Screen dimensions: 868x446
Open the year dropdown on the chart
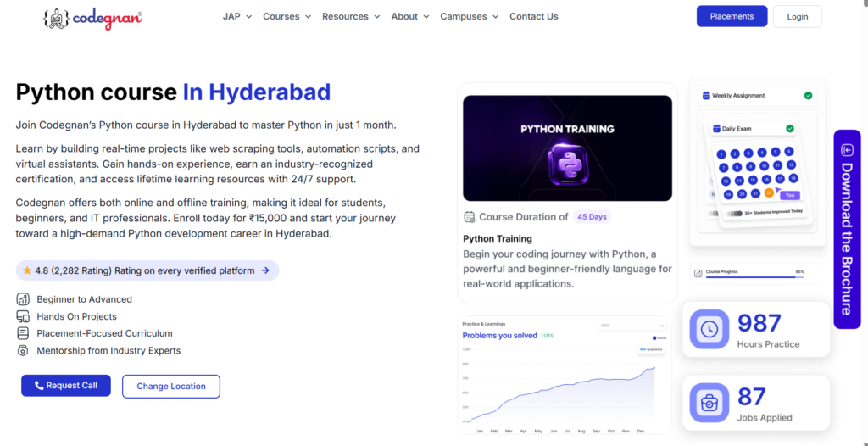pos(632,326)
